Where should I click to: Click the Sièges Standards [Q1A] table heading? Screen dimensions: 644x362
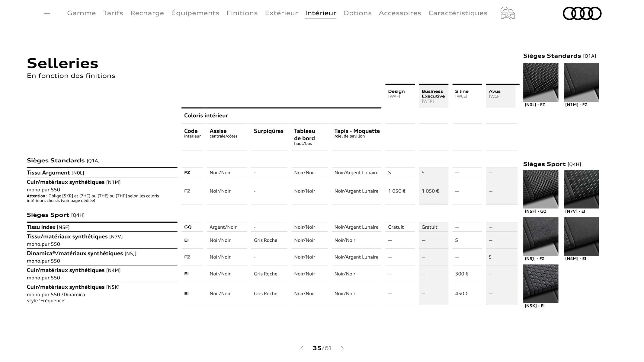63,160
